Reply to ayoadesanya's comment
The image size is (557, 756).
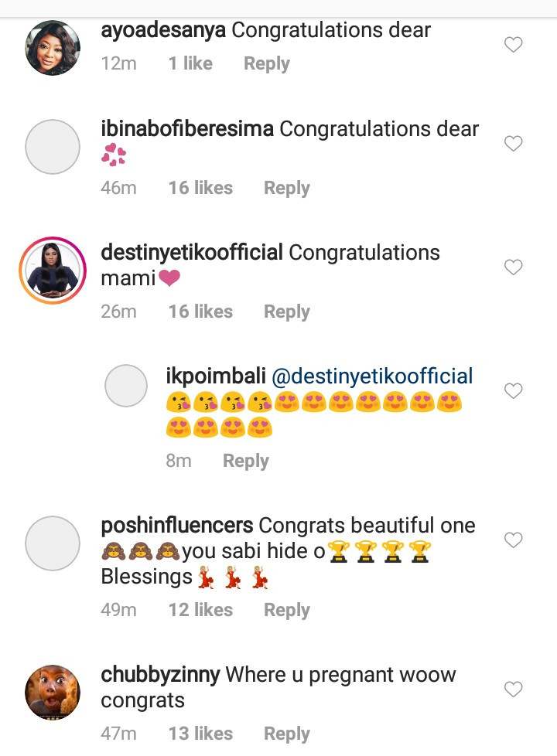[266, 63]
